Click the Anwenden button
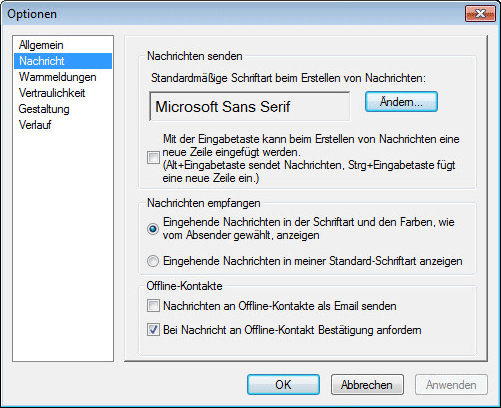Image resolution: width=501 pixels, height=408 pixels. click(x=451, y=385)
